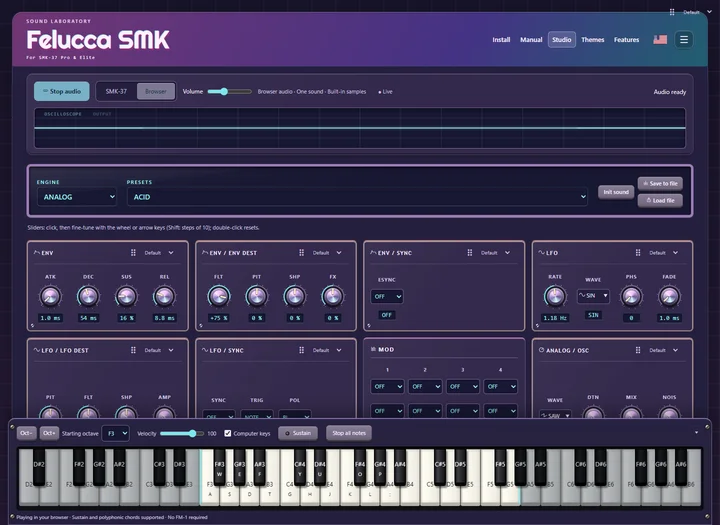Click Oct+ to raise the octave
The height and width of the screenshot is (525, 720).
tap(49, 433)
